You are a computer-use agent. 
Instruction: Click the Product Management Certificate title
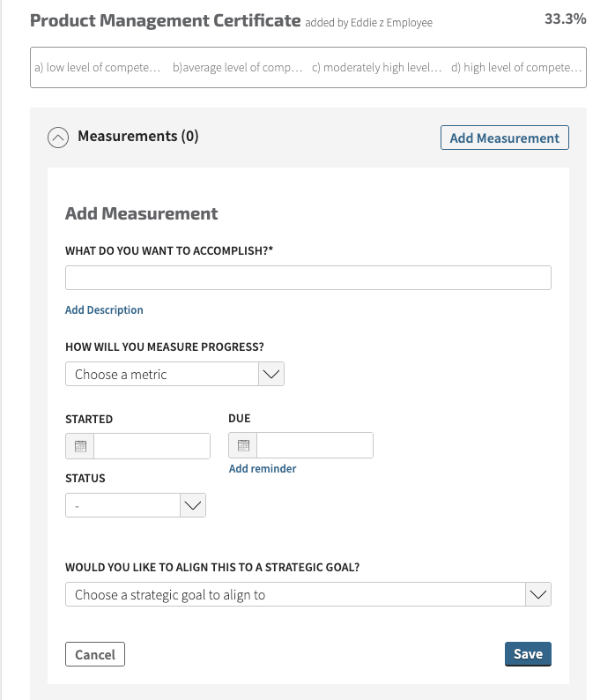click(165, 20)
